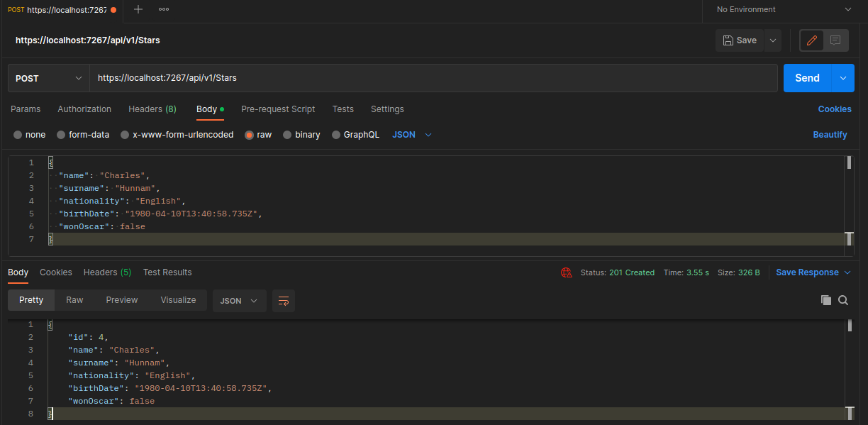Image resolution: width=868 pixels, height=425 pixels.
Task: Click the Save Response link
Action: (x=807, y=272)
